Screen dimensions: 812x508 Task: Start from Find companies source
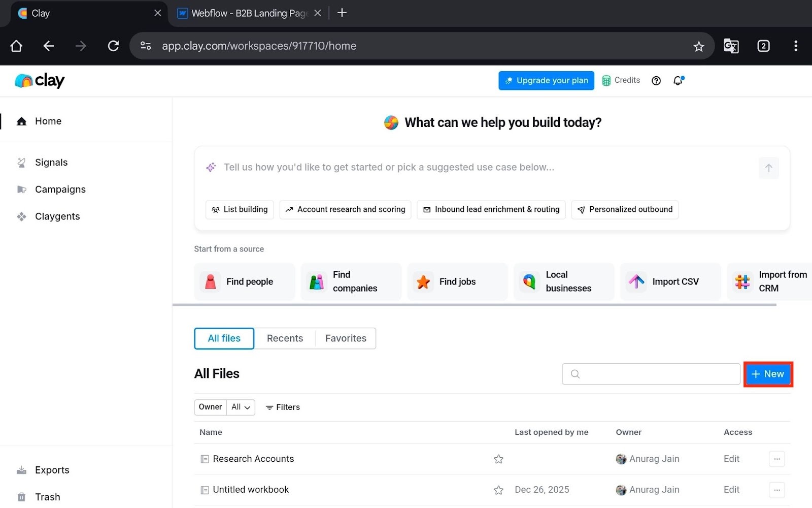tap(351, 281)
